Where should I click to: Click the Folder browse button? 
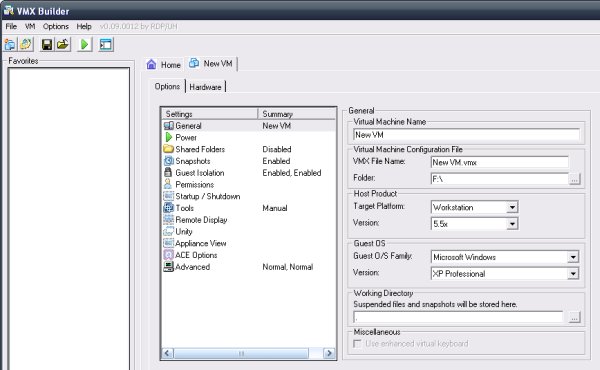[x=574, y=179]
